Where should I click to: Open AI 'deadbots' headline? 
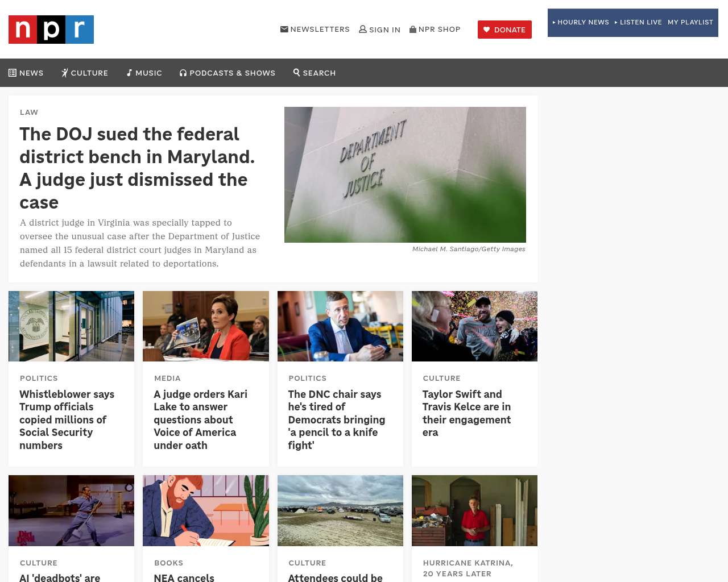tap(60, 577)
